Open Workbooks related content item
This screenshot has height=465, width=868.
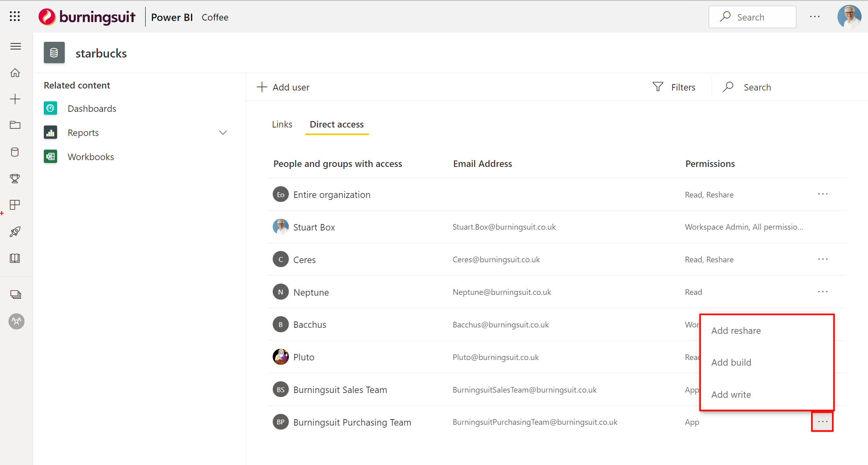click(91, 157)
